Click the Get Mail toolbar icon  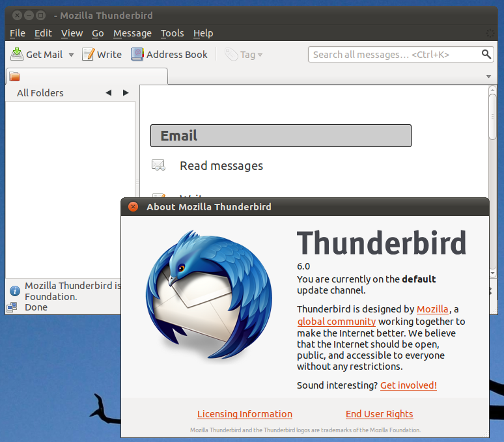point(17,54)
